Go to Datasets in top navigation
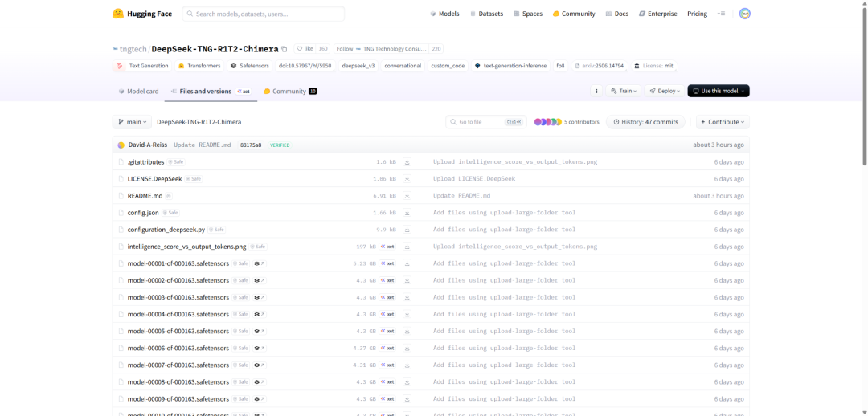Image resolution: width=868 pixels, height=416 pixels. coord(486,14)
